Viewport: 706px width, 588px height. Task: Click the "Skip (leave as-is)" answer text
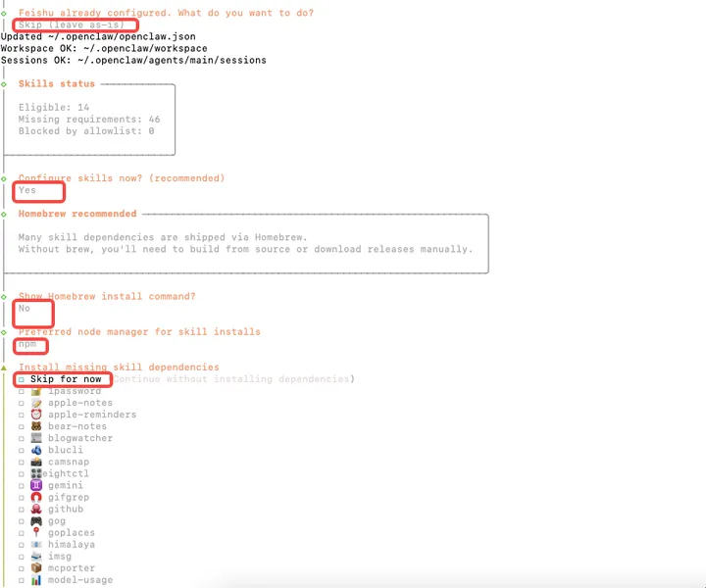coord(72,24)
